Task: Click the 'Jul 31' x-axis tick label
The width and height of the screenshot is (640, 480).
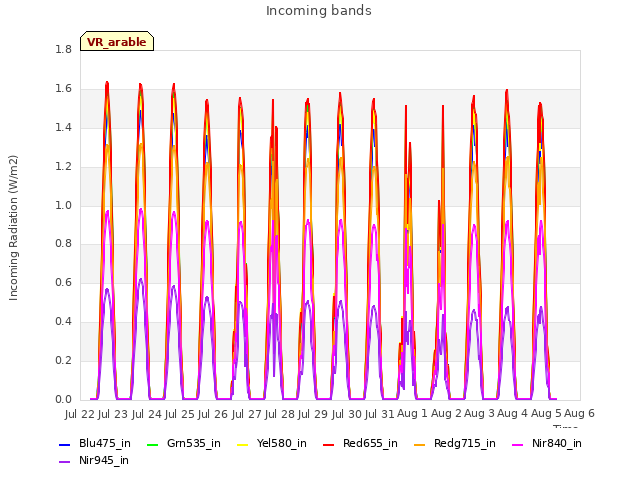Action: point(379,414)
